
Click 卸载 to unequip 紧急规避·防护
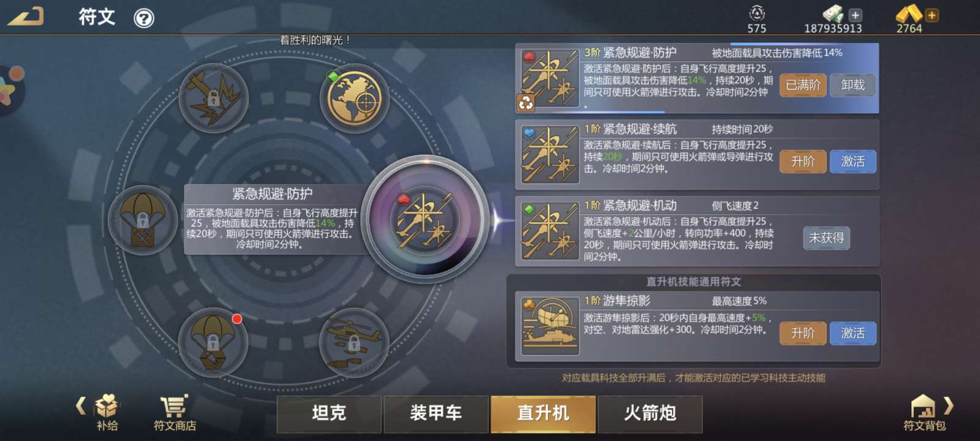click(x=853, y=85)
